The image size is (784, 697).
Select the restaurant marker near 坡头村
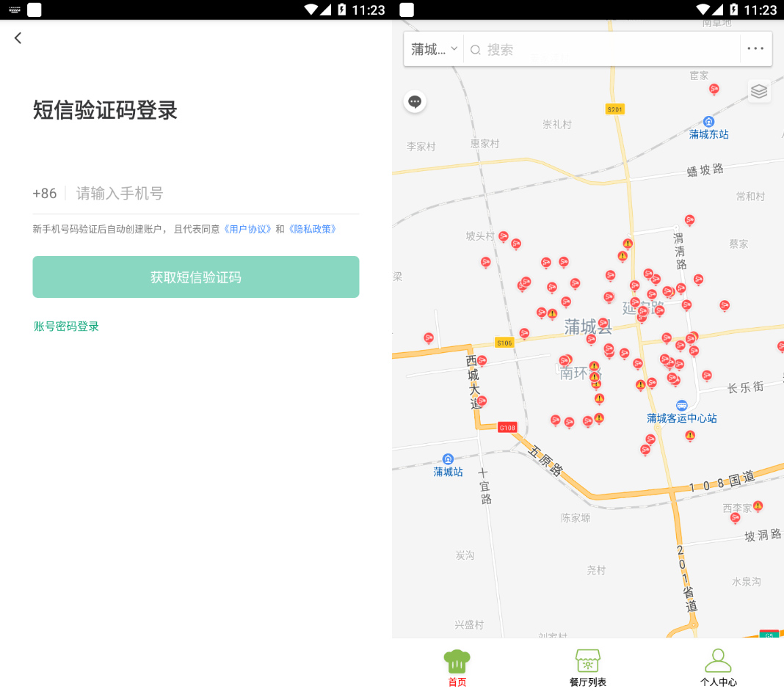click(x=504, y=236)
